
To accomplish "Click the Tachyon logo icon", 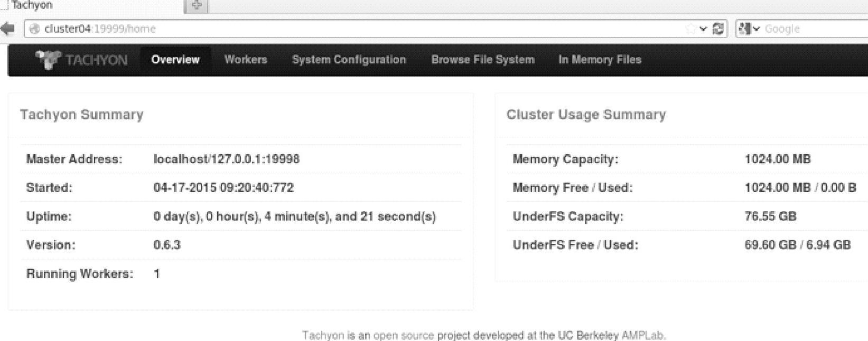I will click(x=48, y=59).
